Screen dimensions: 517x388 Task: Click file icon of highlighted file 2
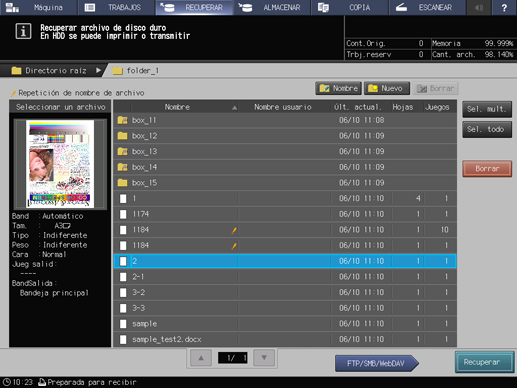click(123, 261)
